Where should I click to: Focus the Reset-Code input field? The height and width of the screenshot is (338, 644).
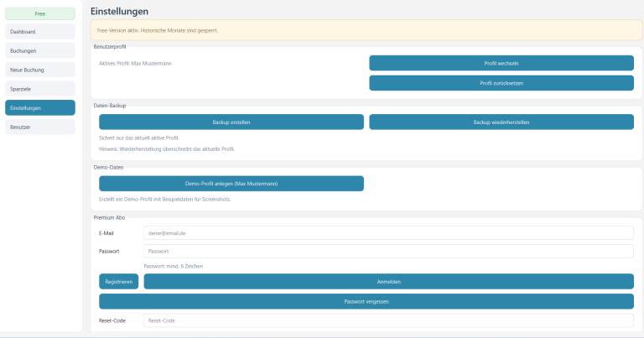pyautogui.click(x=388, y=320)
